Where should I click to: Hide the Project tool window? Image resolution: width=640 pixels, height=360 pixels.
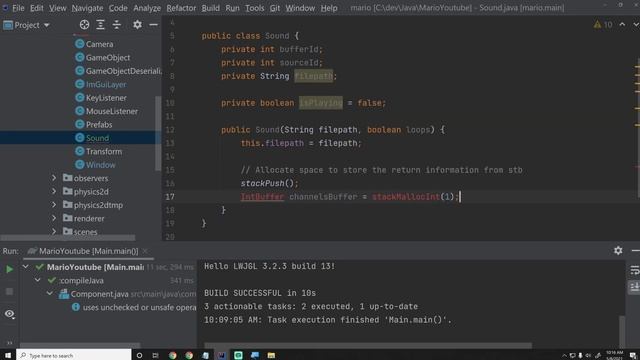153,25
